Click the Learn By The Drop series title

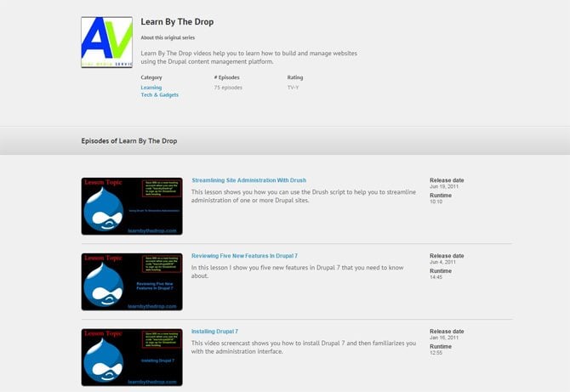177,22
